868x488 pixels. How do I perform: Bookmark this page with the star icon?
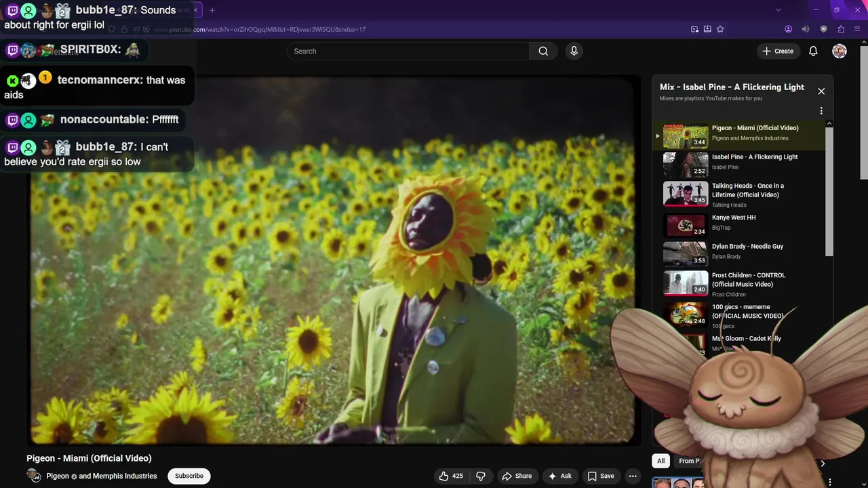[x=720, y=29]
